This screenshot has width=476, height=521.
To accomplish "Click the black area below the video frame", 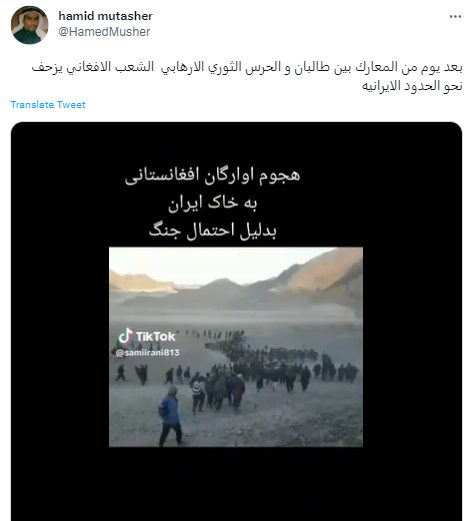I will 236,483.
